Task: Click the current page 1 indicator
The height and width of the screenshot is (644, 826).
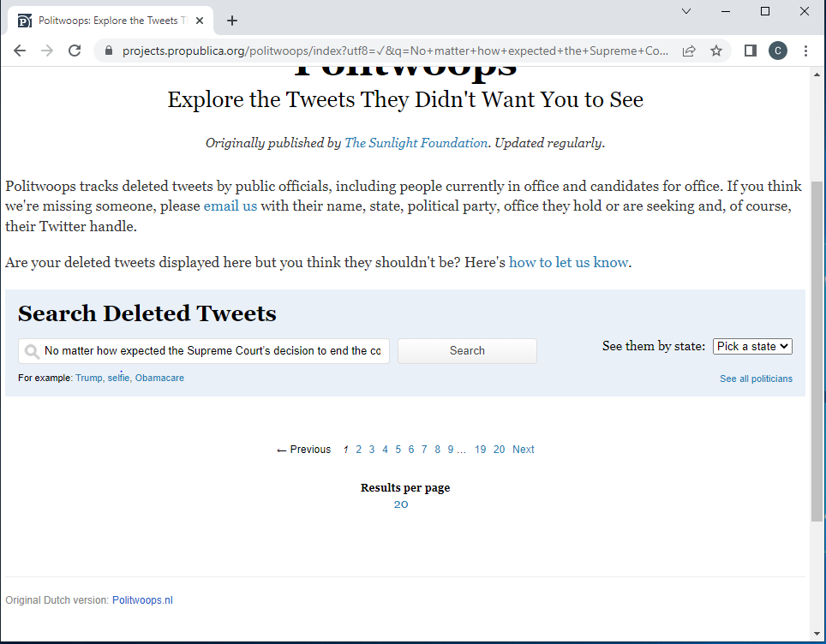Action: pos(345,449)
